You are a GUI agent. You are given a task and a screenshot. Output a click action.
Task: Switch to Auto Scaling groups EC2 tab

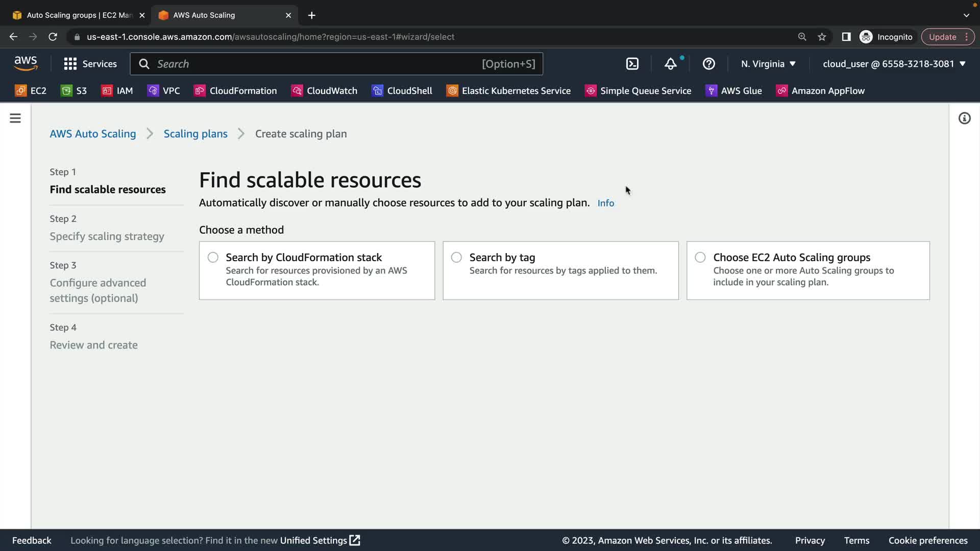coord(79,15)
